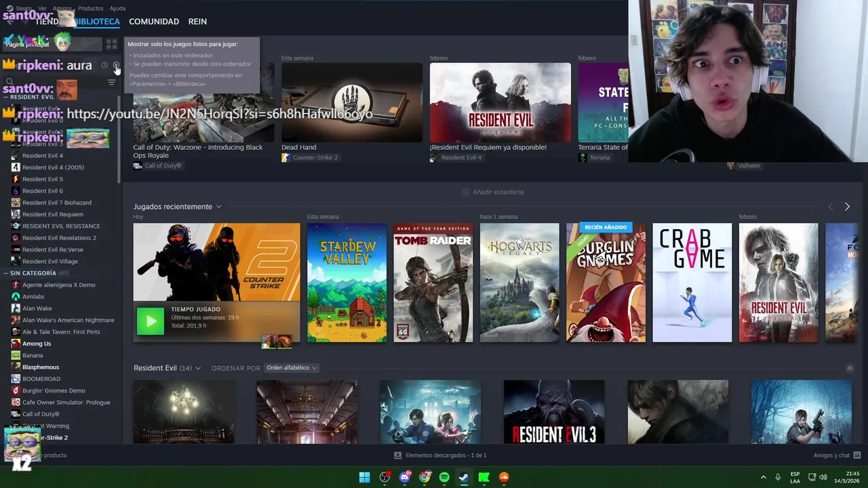
Task: Open Discord from the taskbar
Action: (x=406, y=477)
